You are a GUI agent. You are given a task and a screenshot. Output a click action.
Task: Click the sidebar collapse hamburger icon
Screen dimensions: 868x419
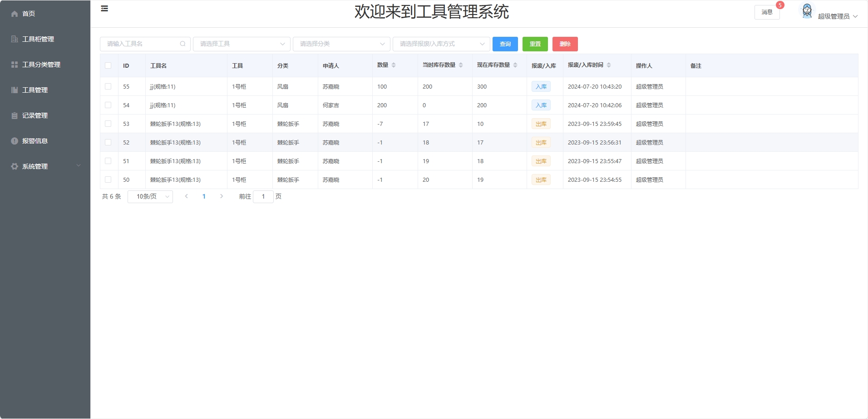pos(104,9)
